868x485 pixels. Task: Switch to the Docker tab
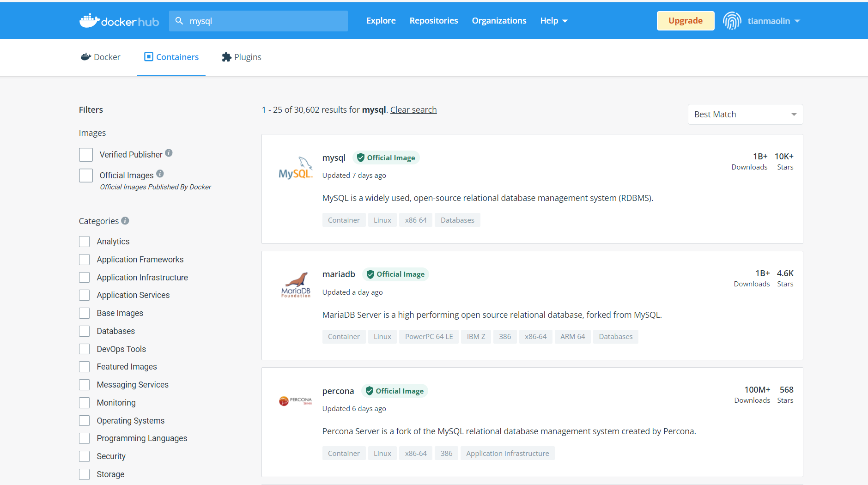coord(101,57)
